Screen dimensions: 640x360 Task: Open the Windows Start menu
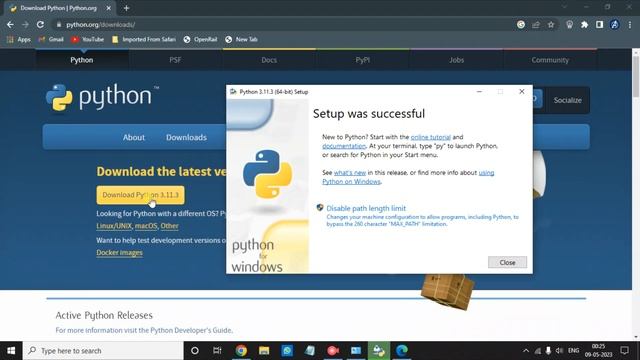11,351
